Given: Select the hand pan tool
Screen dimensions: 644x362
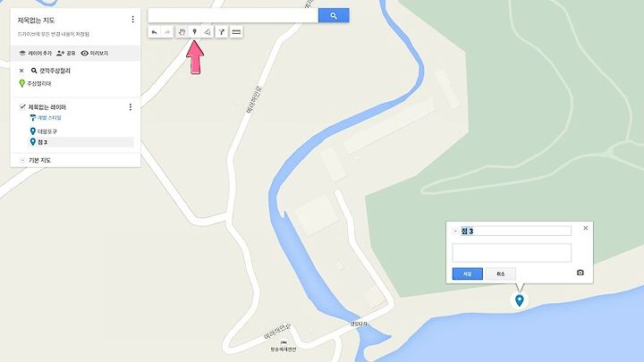Looking at the screenshot, I should (x=182, y=32).
